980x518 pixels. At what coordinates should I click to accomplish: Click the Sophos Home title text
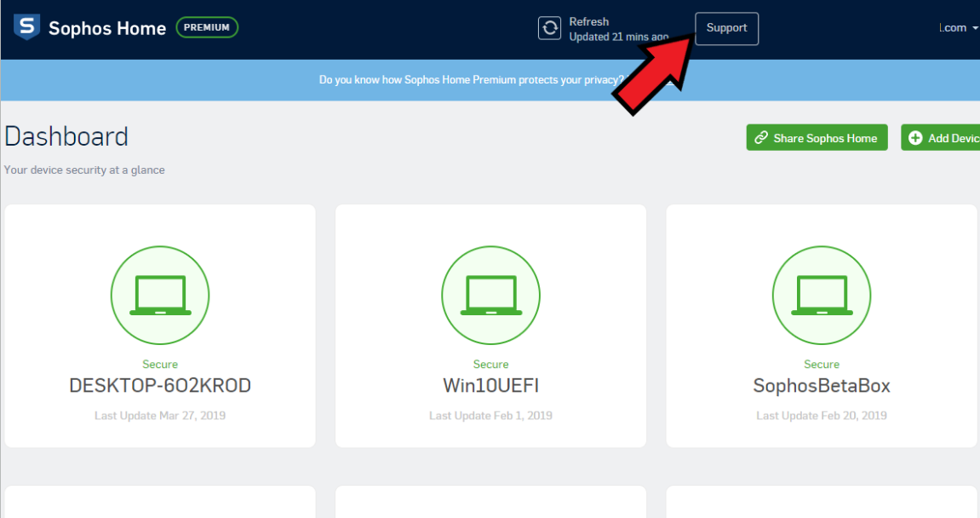(x=107, y=28)
